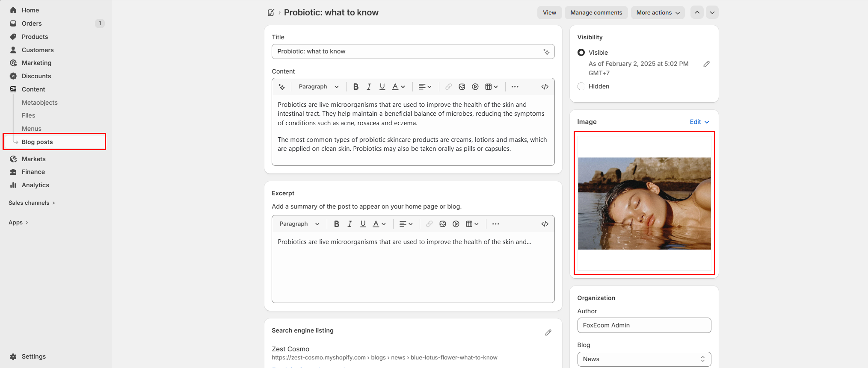Click the blog post breadcrumb icon

tap(271, 13)
